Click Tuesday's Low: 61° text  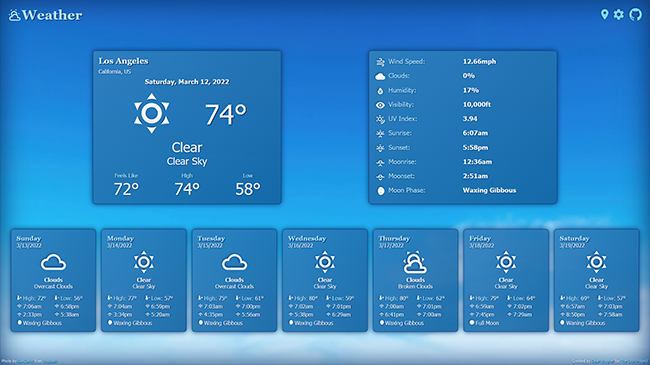coord(252,298)
